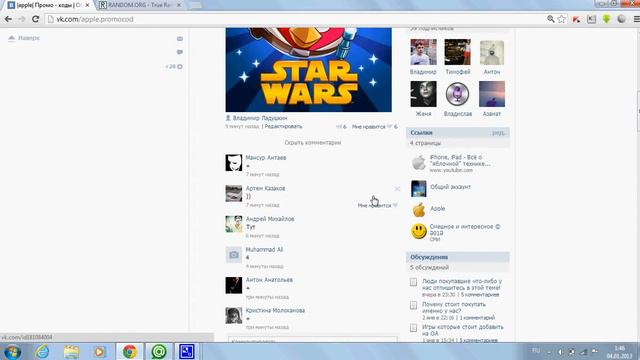Like Артем Казаков comment via Мне нравится
Viewport: 640px width, 360px height.
(378, 205)
